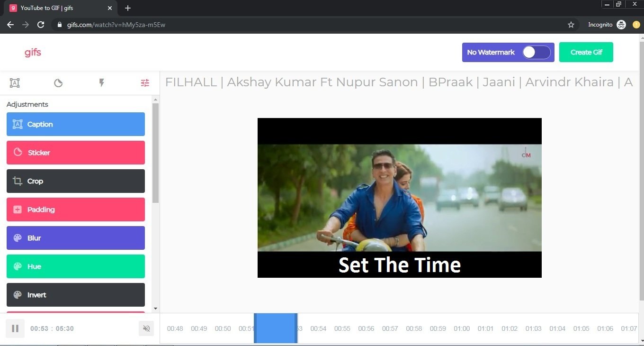Jump to 01:02 on the timeline
644x346 pixels.
pos(510,328)
